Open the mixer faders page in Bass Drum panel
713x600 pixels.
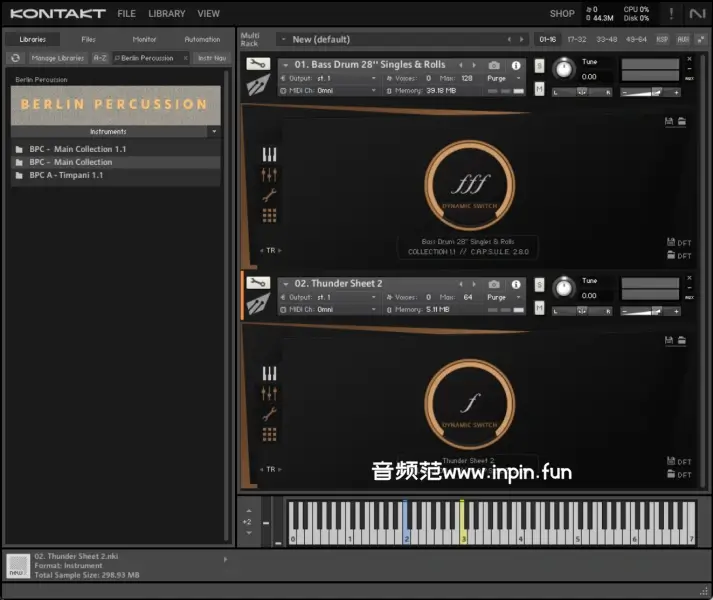269,175
